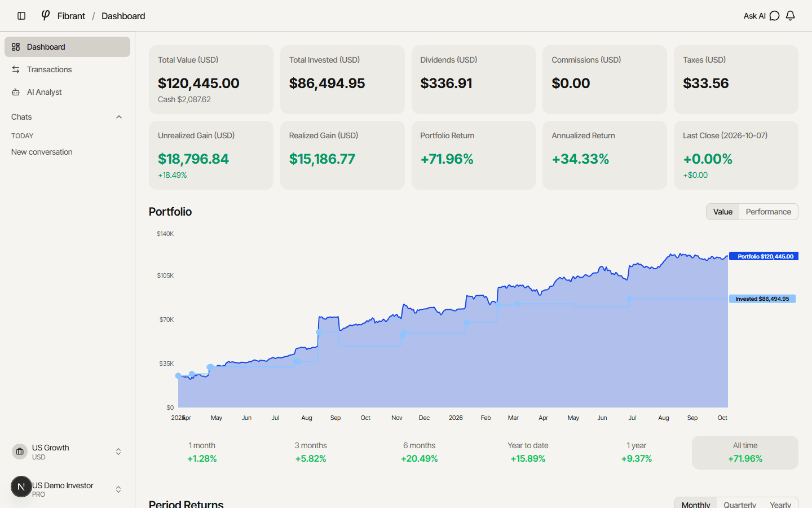Click the Commissions (USD) card
The height and width of the screenshot is (508, 812).
pyautogui.click(x=604, y=80)
